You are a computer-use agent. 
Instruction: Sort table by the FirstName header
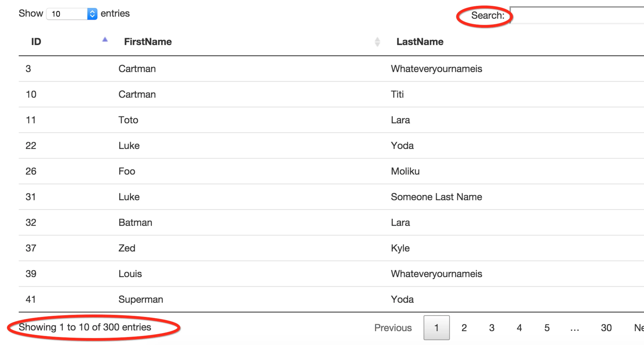point(148,42)
